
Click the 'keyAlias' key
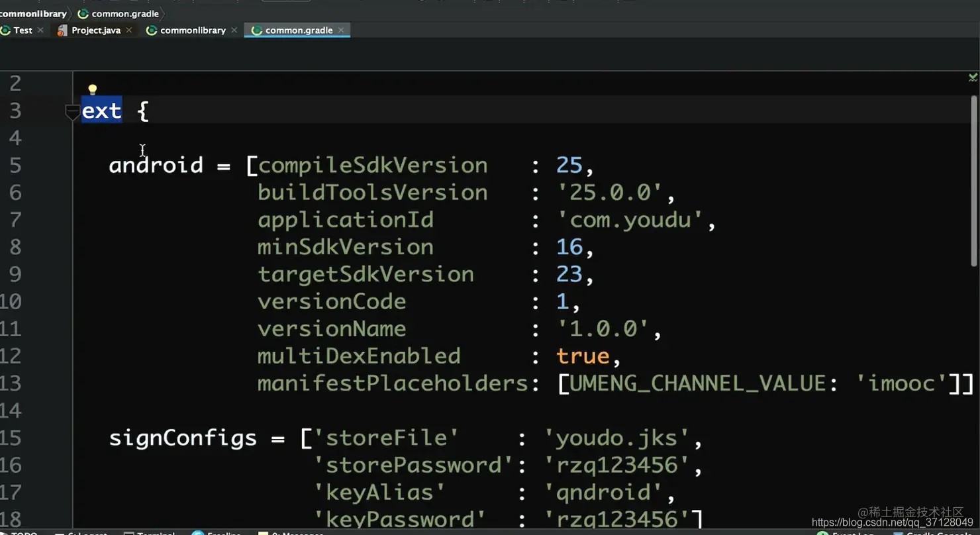pos(379,492)
